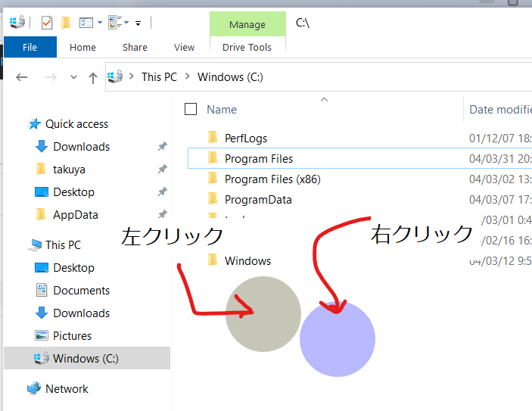Open the File menu tab
Screen dimensions: 532x411
click(30, 47)
